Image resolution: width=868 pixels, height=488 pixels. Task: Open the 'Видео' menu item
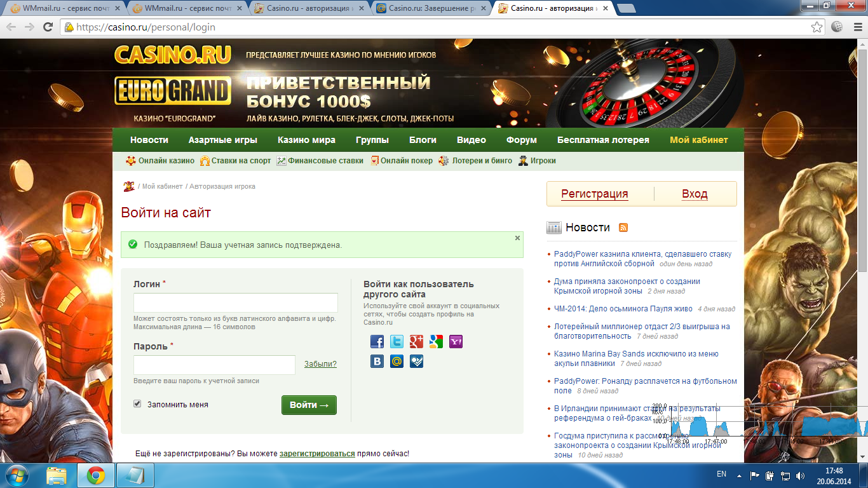[x=471, y=140]
